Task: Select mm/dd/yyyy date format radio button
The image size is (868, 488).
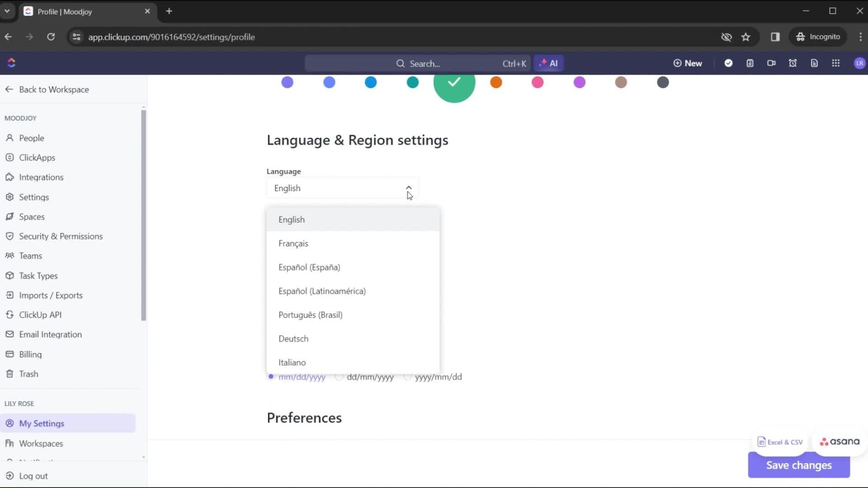Action: tap(271, 376)
